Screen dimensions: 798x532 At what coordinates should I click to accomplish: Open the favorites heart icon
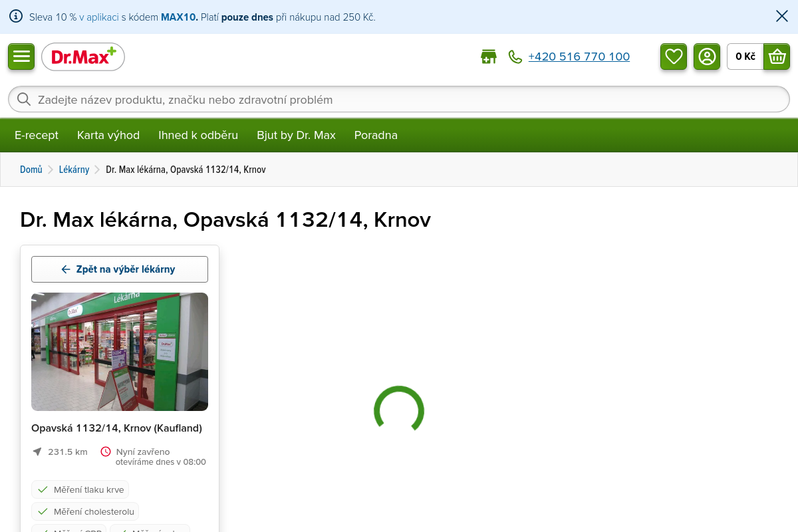(674, 57)
